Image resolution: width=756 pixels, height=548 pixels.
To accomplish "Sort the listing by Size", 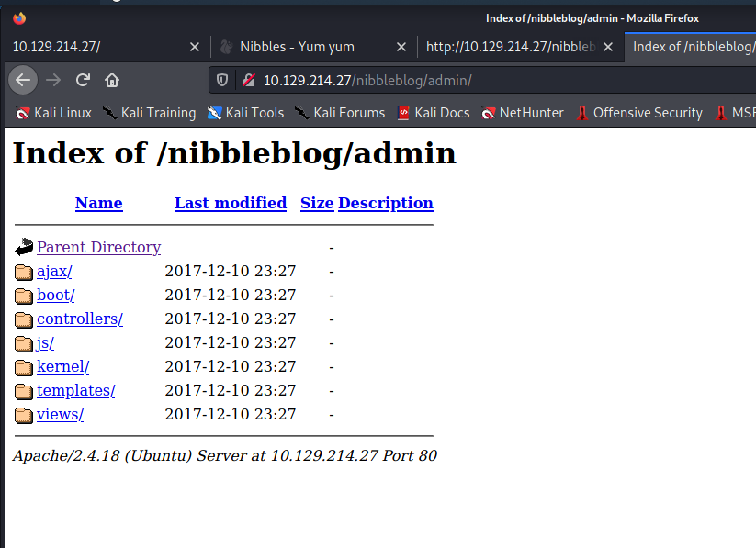I will tap(317, 203).
